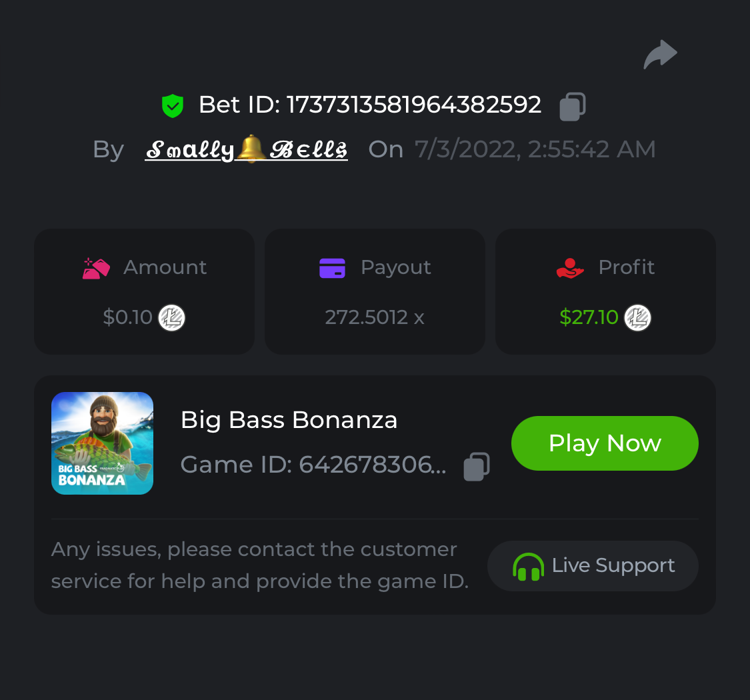Open the Smally Bells user profile

[x=246, y=150]
